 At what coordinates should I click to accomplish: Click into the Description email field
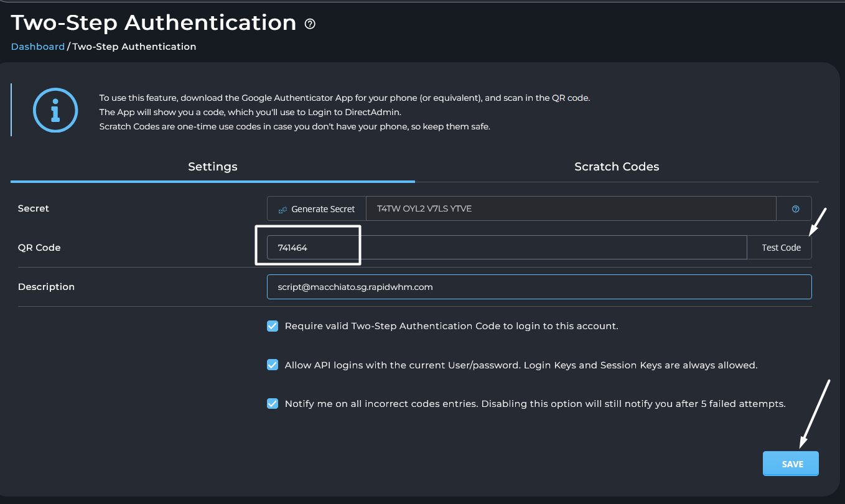[x=539, y=287]
